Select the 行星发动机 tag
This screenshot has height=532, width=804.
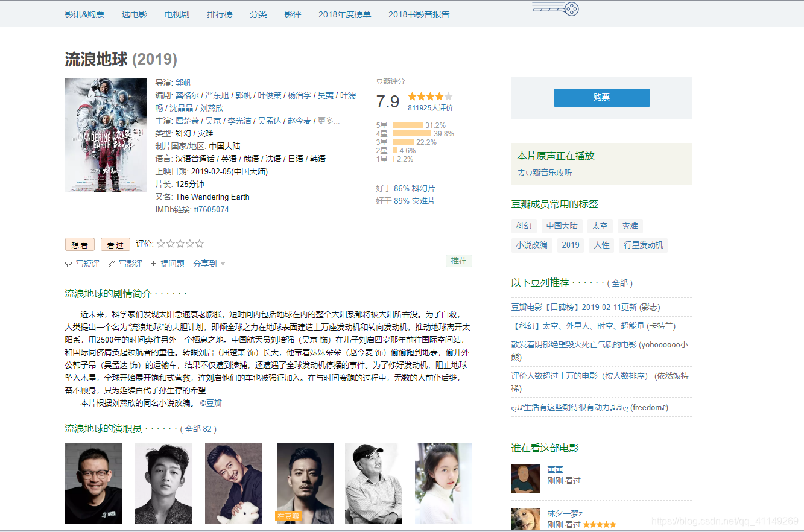[644, 245]
